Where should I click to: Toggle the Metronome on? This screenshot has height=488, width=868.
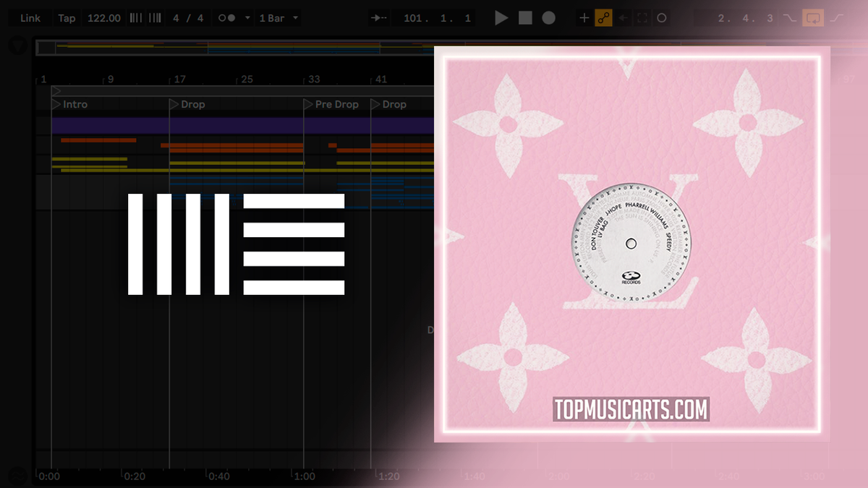pos(226,17)
